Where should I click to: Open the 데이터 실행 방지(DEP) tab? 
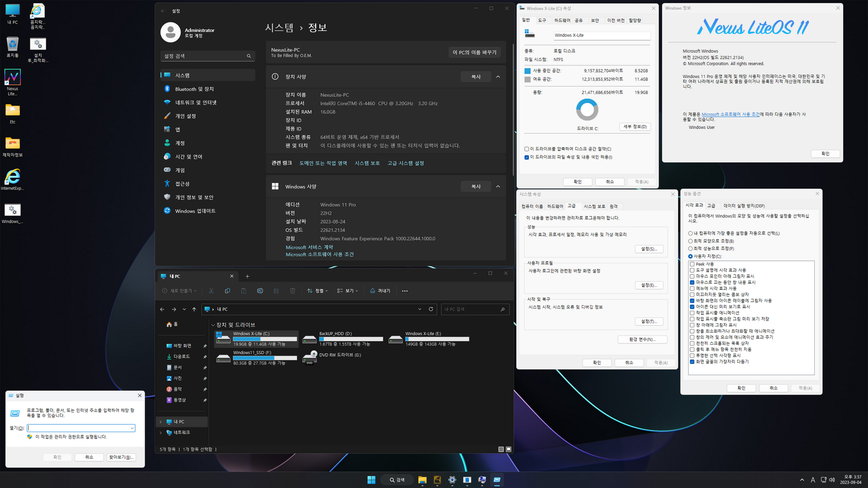coord(744,206)
